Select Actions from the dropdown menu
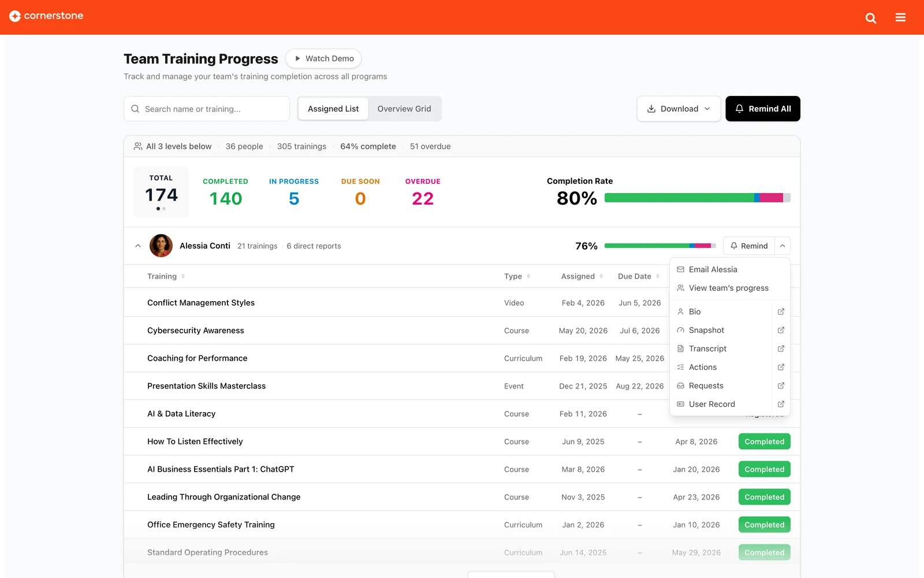Screen dimensions: 924x578 (x=722, y=367)
